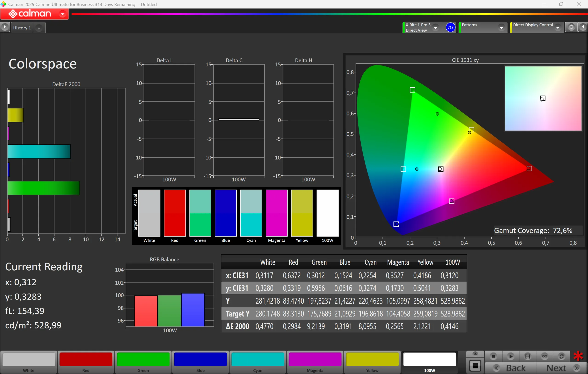Add a new history tab with plus

coord(39,28)
